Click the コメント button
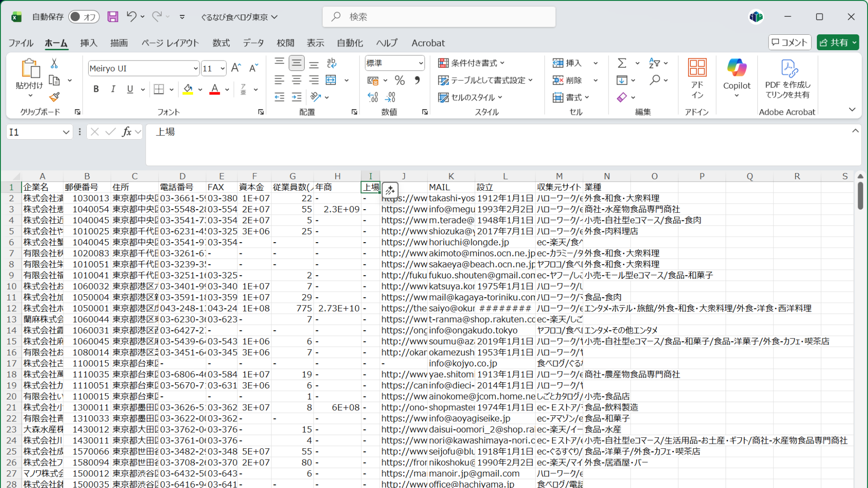The width and height of the screenshot is (868, 488). 789,42
